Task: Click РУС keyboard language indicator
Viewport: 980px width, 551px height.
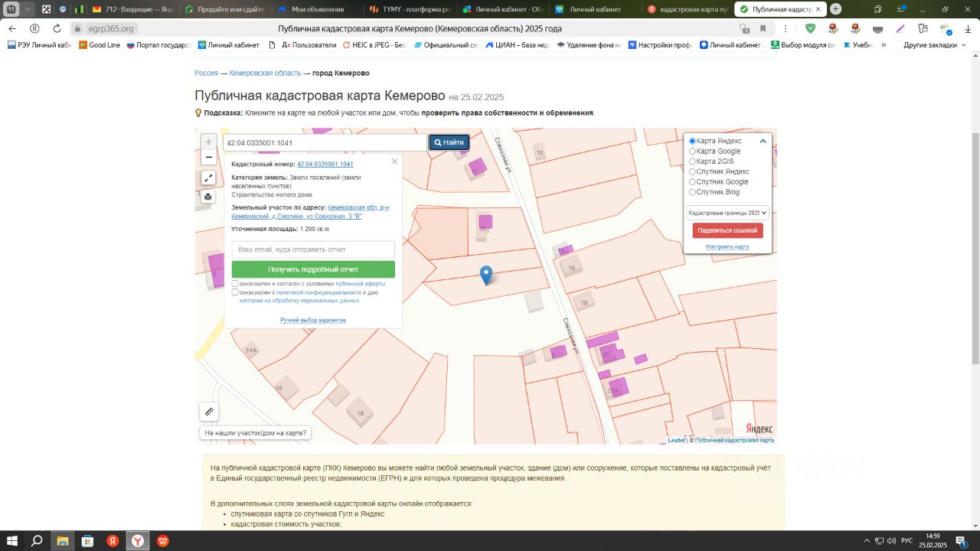Action: (906, 541)
